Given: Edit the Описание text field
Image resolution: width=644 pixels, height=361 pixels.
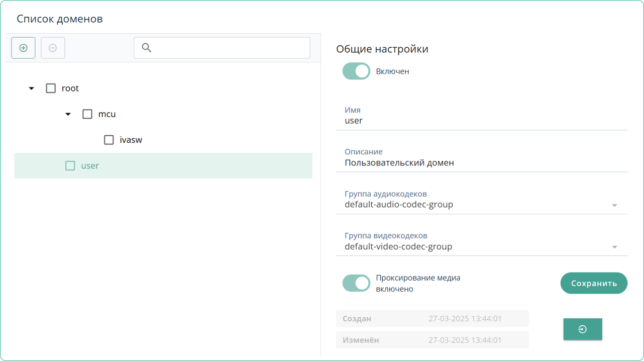Looking at the screenshot, I should point(481,163).
